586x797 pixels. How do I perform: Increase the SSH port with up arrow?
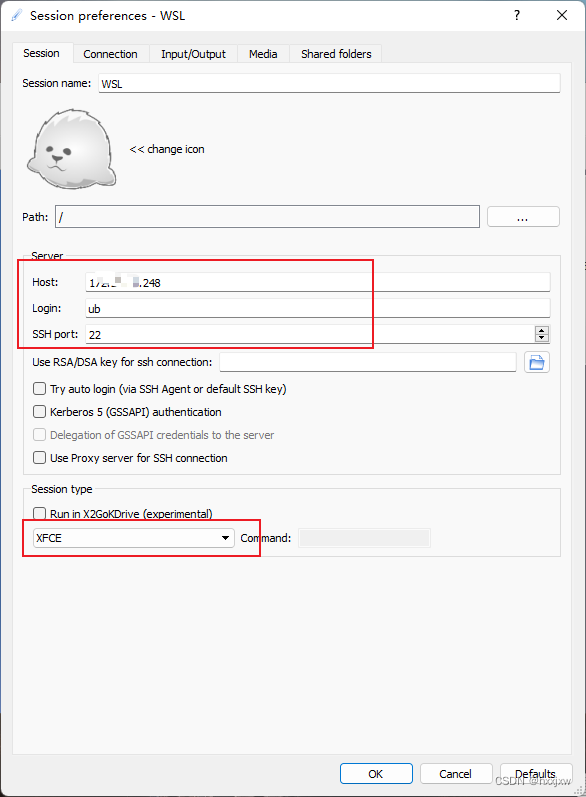tap(542, 330)
